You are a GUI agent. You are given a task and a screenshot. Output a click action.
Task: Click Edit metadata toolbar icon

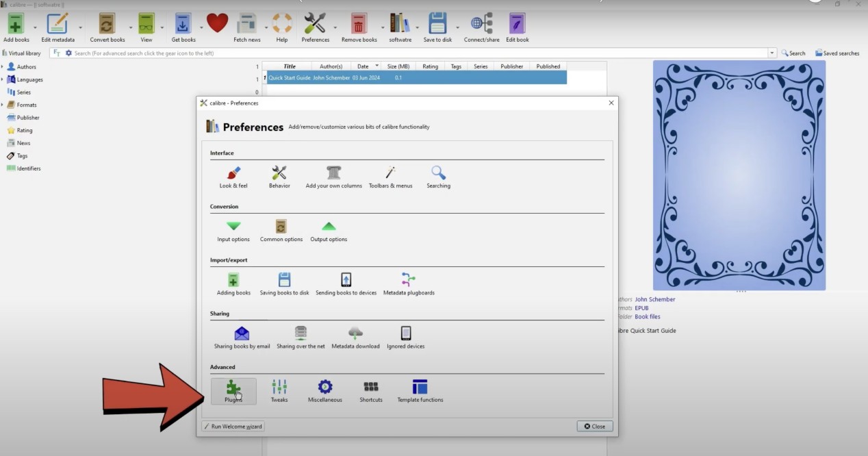coord(58,27)
